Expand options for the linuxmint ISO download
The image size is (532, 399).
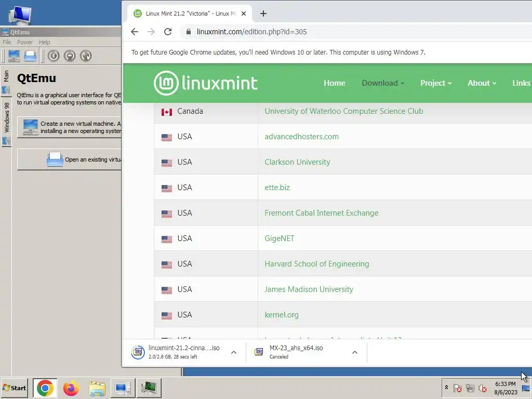click(234, 352)
